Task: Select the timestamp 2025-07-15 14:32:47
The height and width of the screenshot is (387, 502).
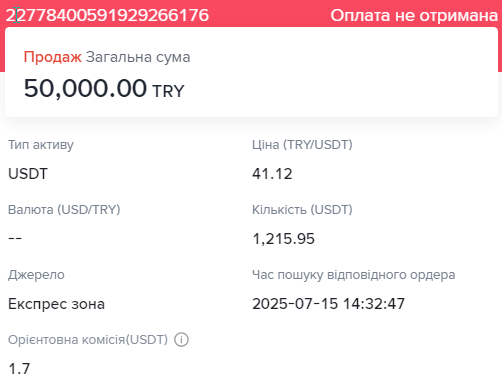Action: (x=328, y=304)
